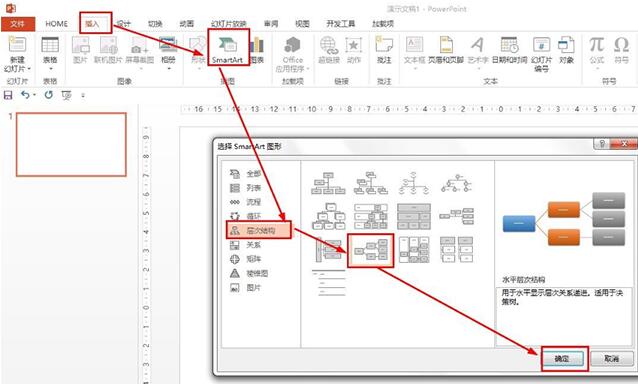Select slide 1 thumbnail in panel

click(71, 145)
